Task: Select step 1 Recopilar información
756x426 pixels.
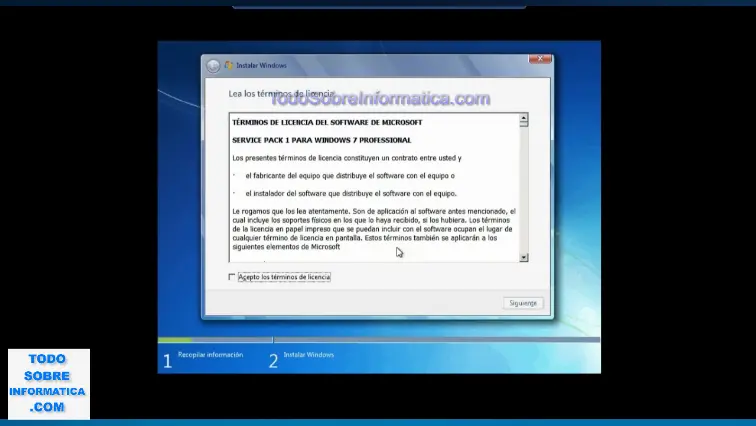Action: (x=205, y=355)
